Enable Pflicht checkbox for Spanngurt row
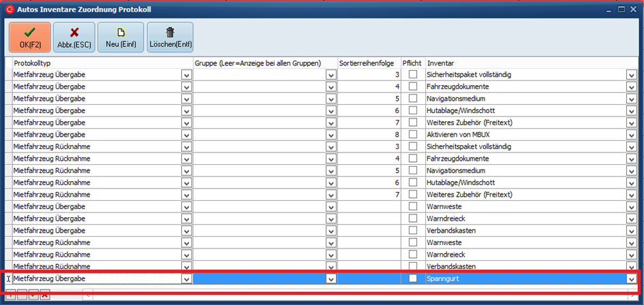Image resolution: width=644 pixels, height=305 pixels. 413,278
